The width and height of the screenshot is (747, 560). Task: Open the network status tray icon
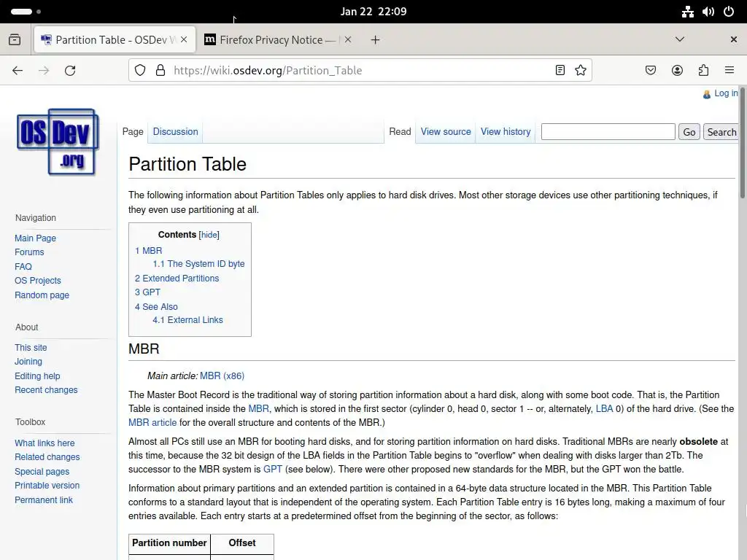687,12
